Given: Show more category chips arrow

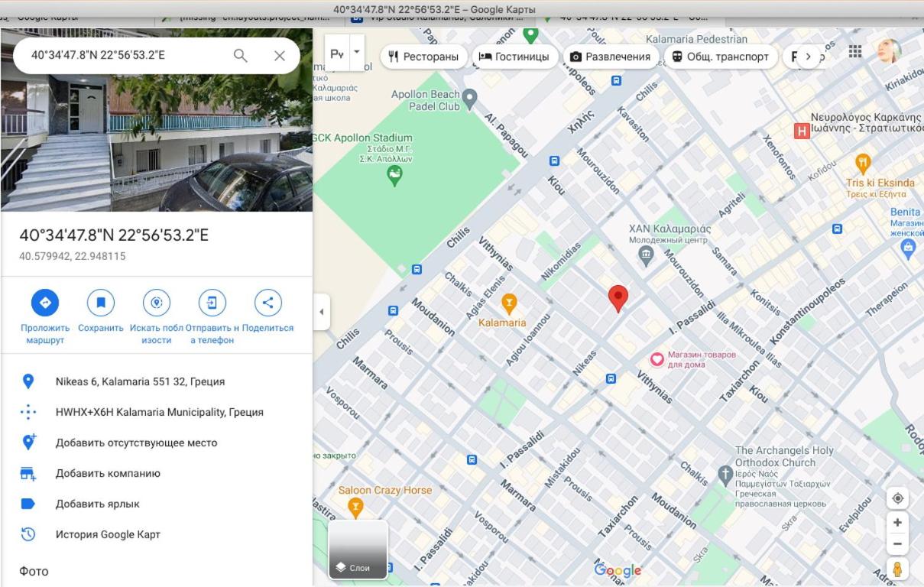Looking at the screenshot, I should point(808,57).
